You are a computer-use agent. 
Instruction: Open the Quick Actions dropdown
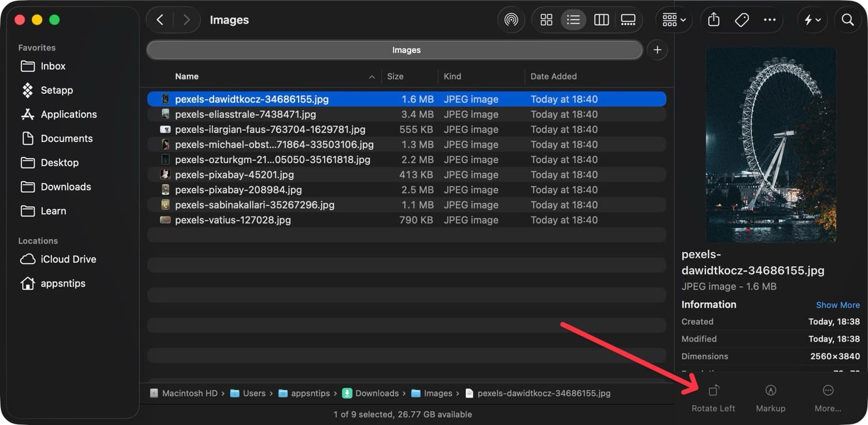(812, 19)
